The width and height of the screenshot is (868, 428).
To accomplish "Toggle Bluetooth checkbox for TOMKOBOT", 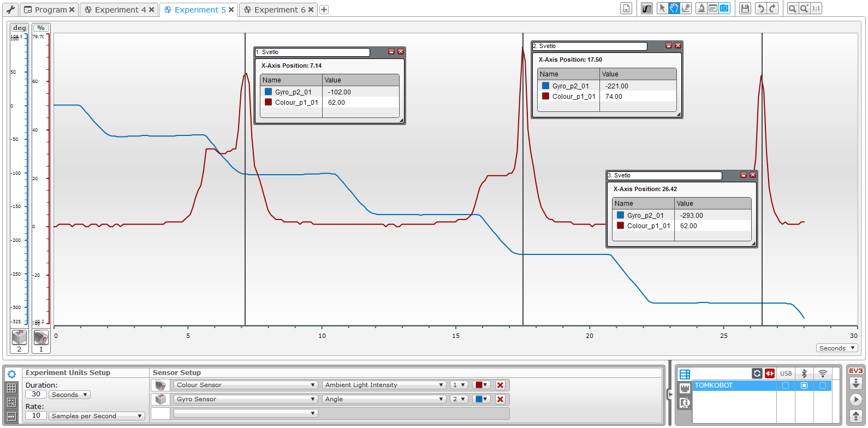I will click(x=804, y=385).
